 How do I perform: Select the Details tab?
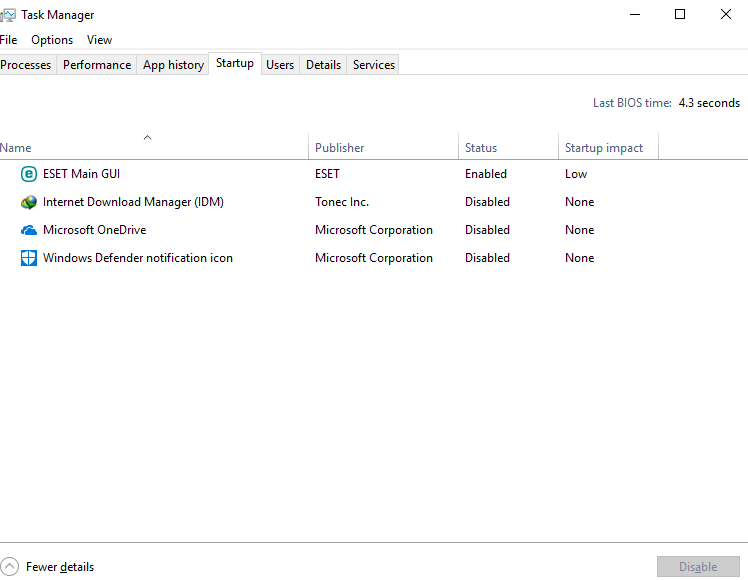(323, 65)
